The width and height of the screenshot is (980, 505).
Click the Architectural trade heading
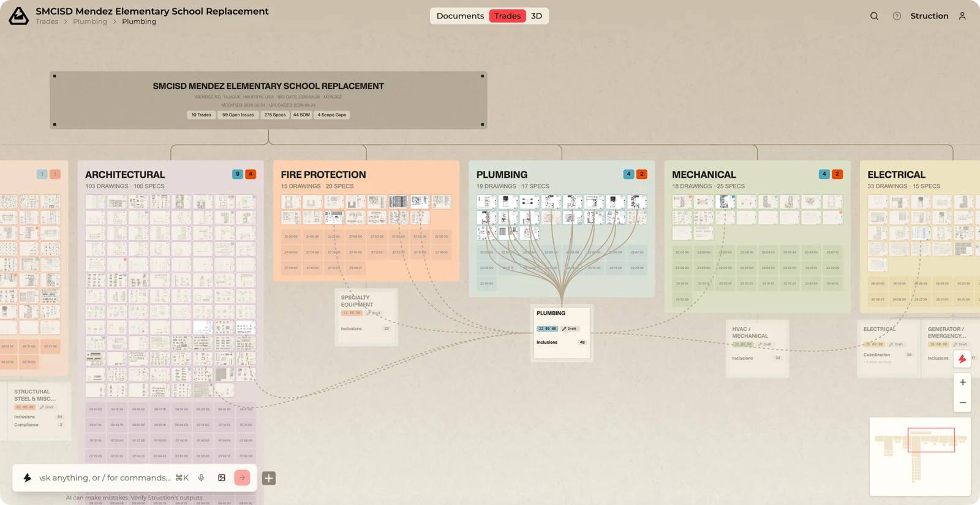pyautogui.click(x=125, y=175)
